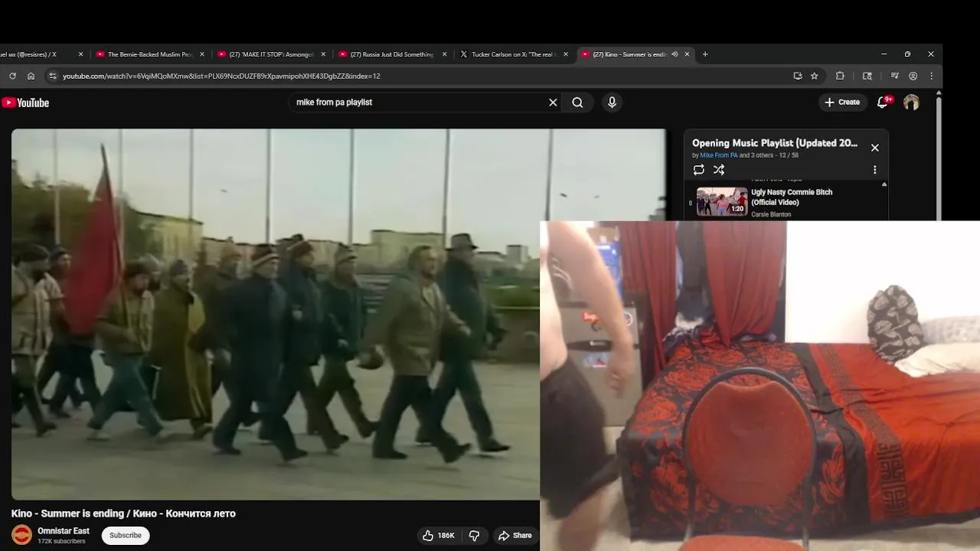Open the playlist three-dot options menu
Screen dimensions: 980x551
tap(874, 170)
